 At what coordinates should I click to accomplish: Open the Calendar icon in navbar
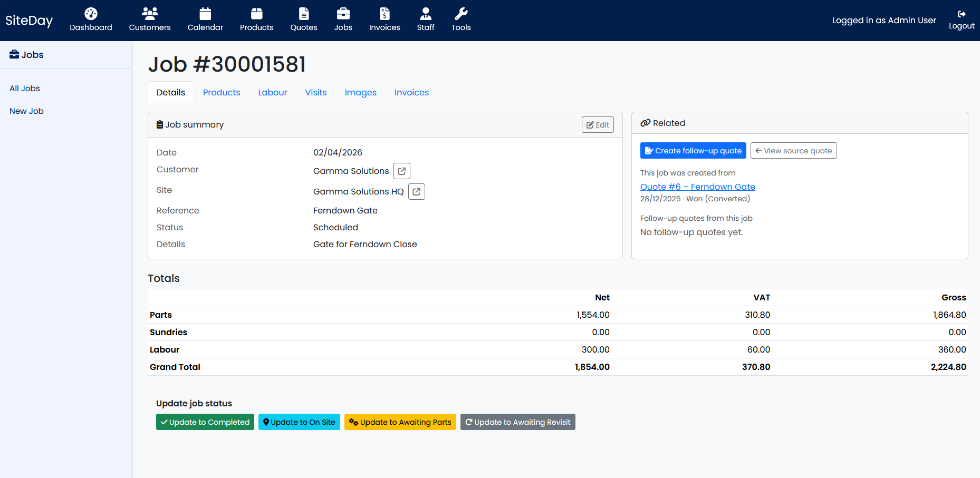[205, 14]
